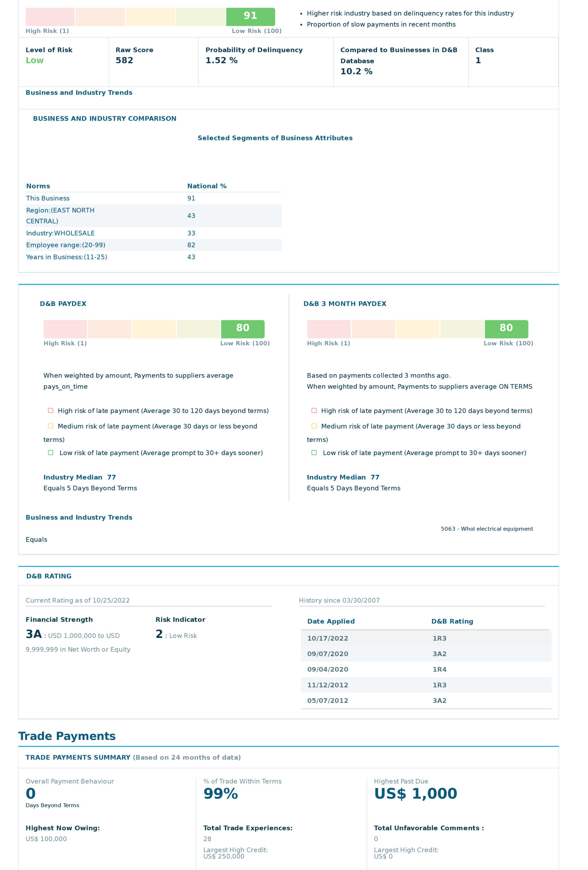Click the green low-risk legend icon under 3 MONTH PAYDEX

pos(314,453)
